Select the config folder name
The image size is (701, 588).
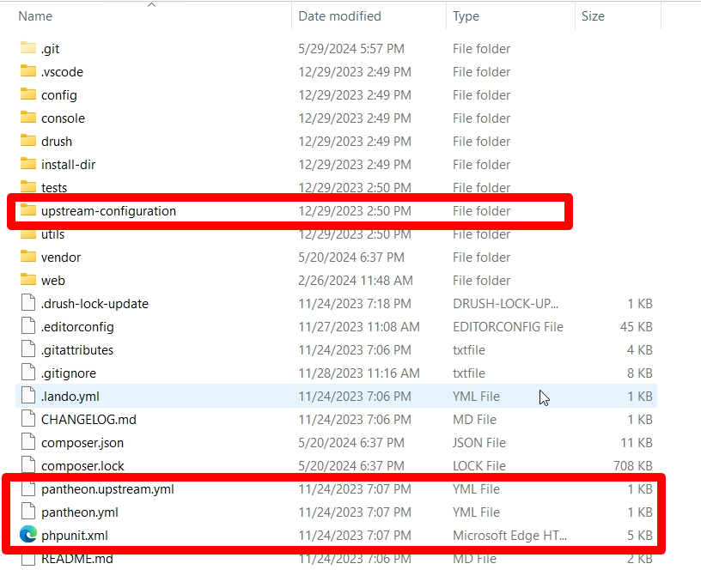click(x=59, y=95)
